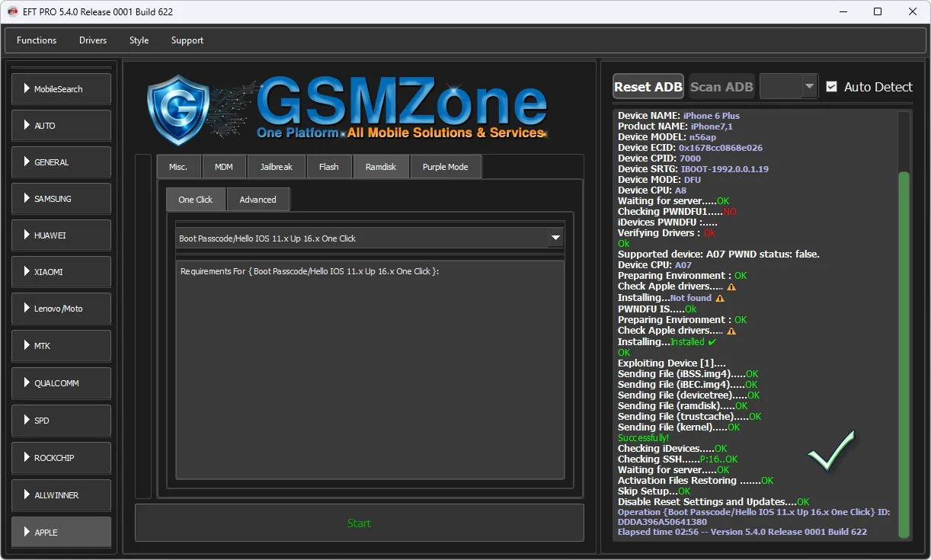
Task: Click the arrow icon beside MobileSearch
Action: click(27, 89)
